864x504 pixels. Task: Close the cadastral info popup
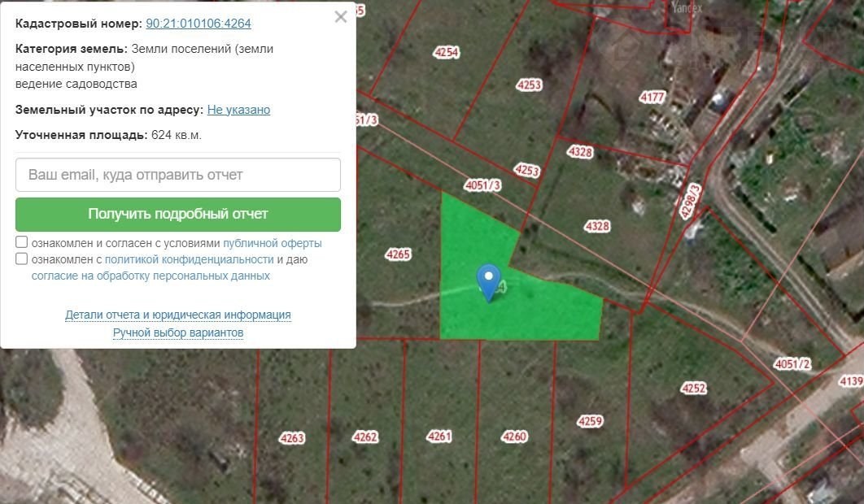coord(341,17)
